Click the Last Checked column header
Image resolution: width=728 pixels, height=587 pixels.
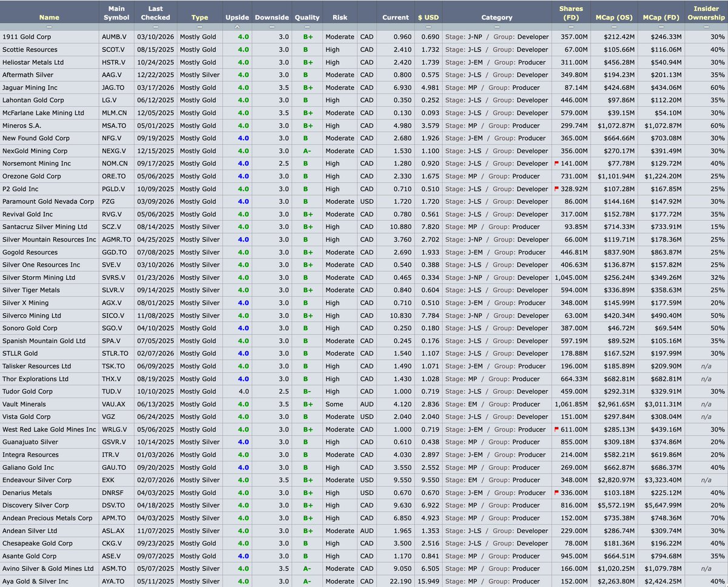coord(155,13)
